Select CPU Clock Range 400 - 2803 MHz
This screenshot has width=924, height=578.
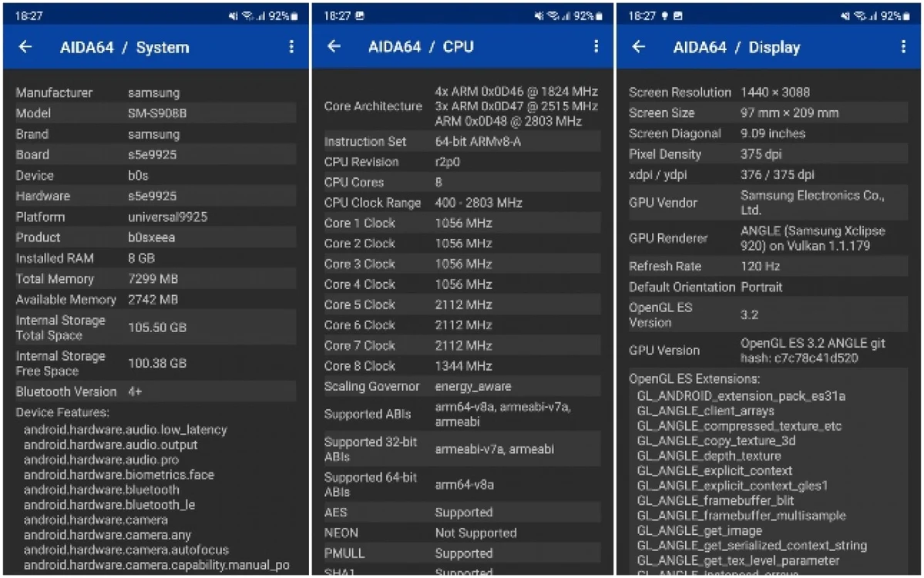click(x=462, y=203)
